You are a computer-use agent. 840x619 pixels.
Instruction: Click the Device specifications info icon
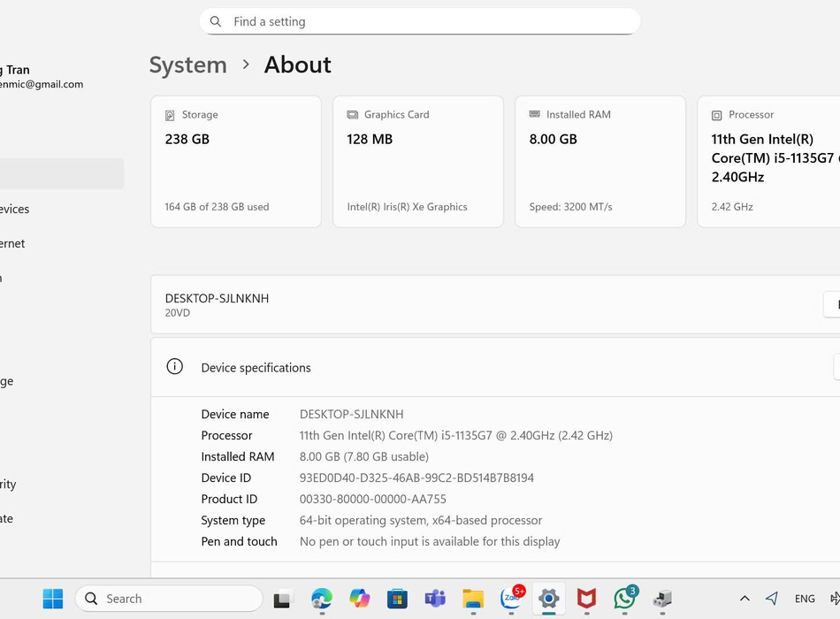(x=175, y=367)
